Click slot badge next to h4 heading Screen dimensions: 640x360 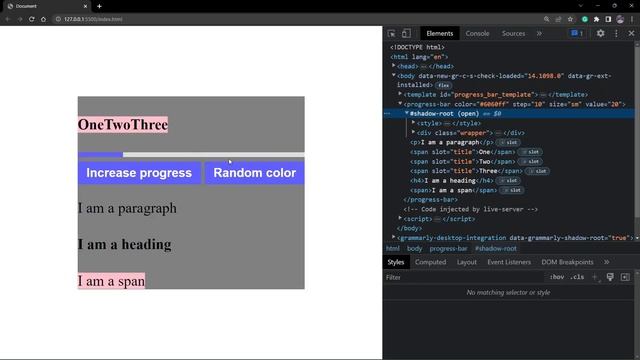(509, 180)
